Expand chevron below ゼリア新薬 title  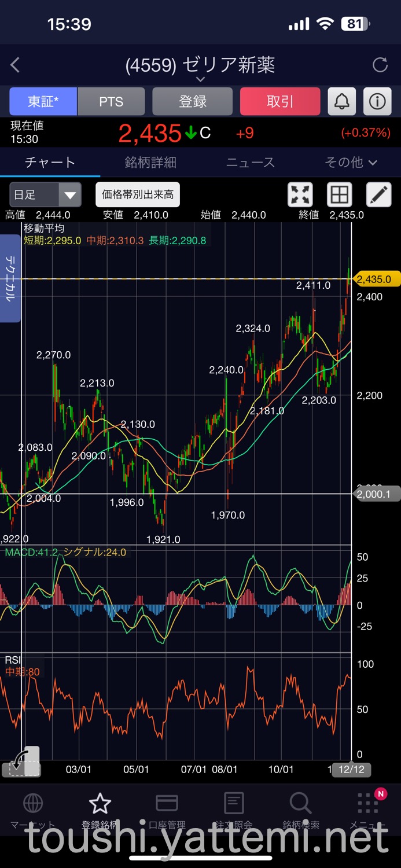pos(200,79)
